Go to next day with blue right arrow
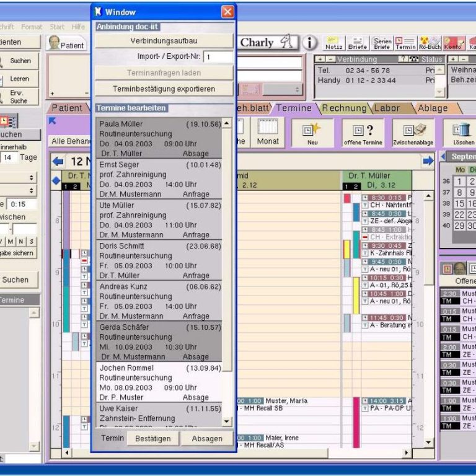 coord(428,161)
